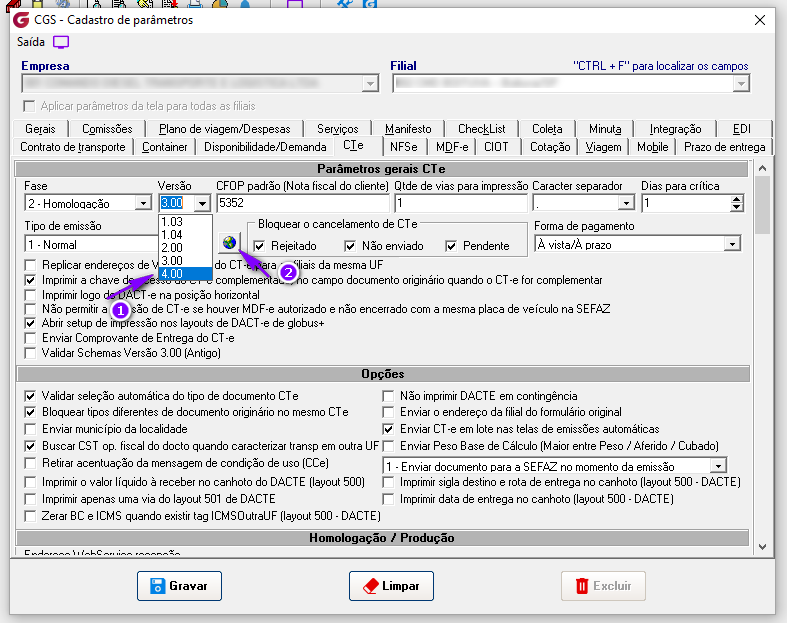The width and height of the screenshot is (787, 623).
Task: Click the Saída menu label
Action: click(x=31, y=42)
